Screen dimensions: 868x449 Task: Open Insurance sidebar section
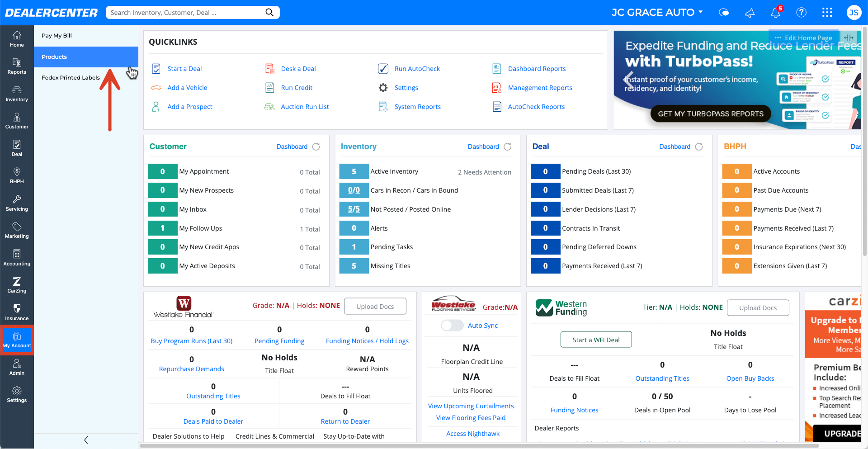[17, 312]
